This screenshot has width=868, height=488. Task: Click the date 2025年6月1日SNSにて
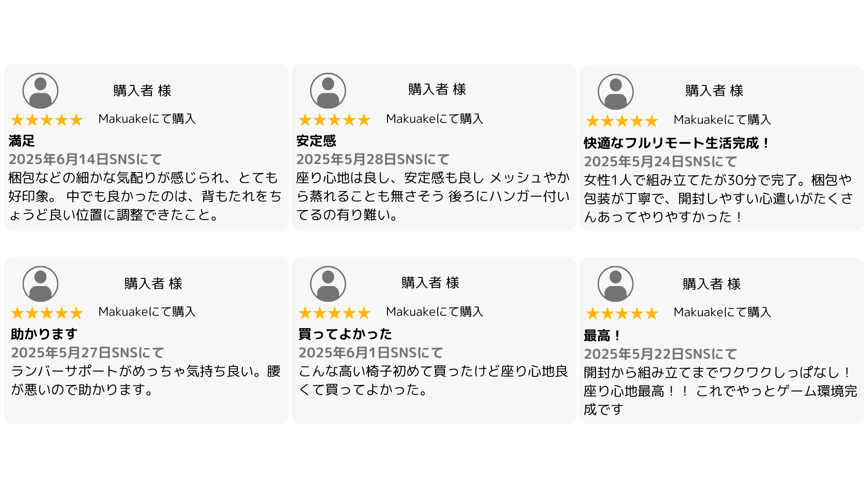coord(371,352)
